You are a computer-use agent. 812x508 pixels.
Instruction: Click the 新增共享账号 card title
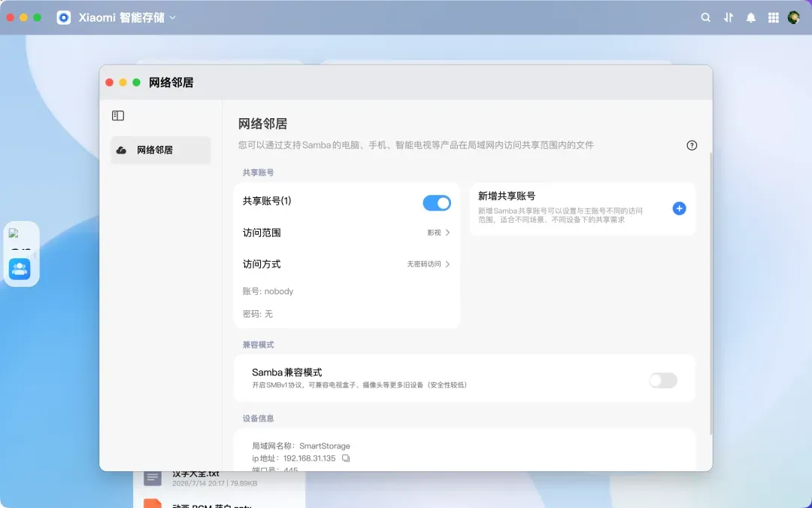(x=507, y=196)
